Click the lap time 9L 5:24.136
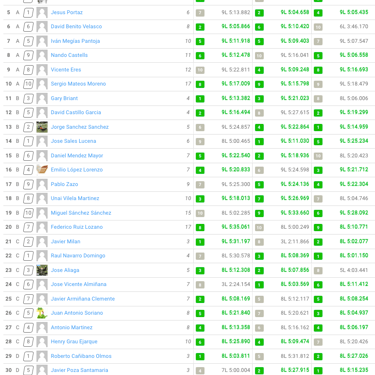This screenshot has width=375, height=375. [295, 184]
